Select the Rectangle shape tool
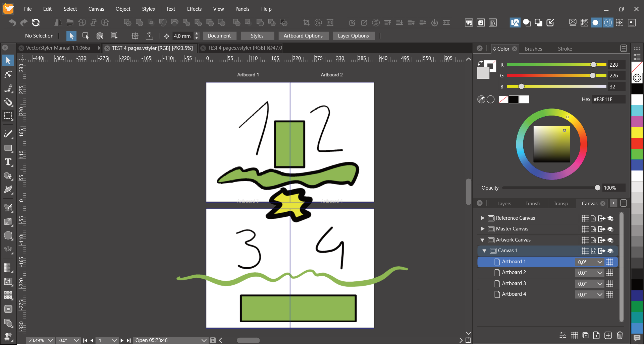This screenshot has height=345, width=644. [x=8, y=148]
